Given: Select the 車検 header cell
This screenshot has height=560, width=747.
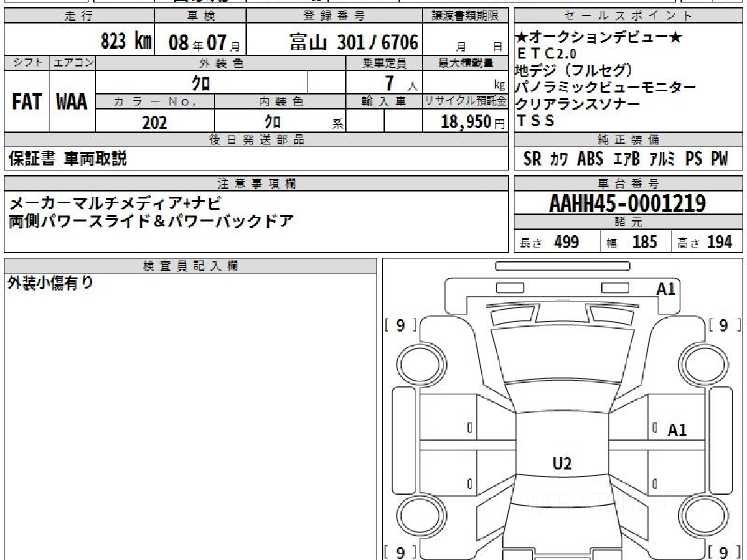Looking at the screenshot, I should [200, 16].
